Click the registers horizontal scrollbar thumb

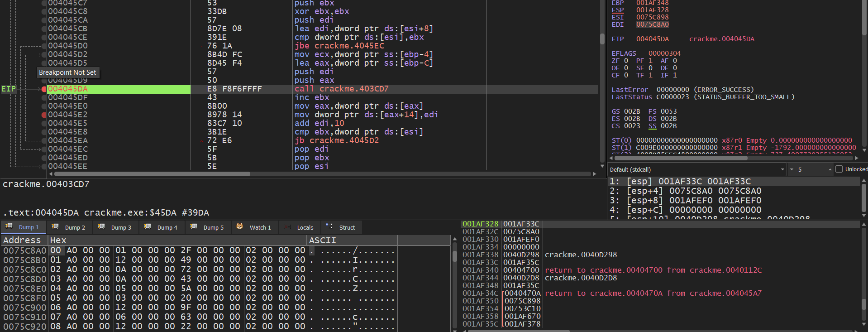pos(681,158)
